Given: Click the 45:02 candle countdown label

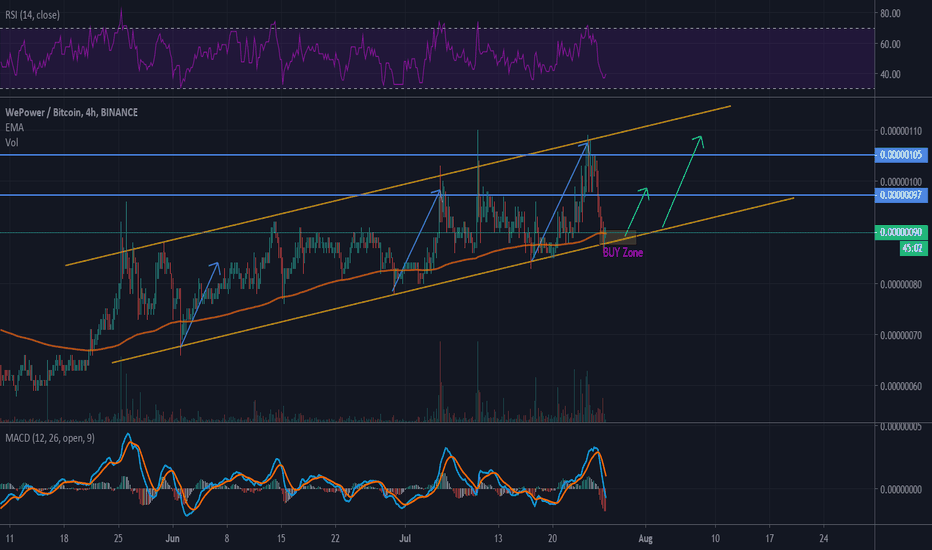Looking at the screenshot, I should point(912,248).
